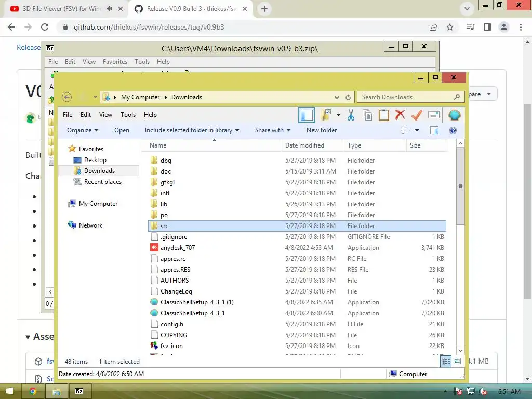
Task: Click the Copy icon in Explorer toolbar
Action: [367, 115]
